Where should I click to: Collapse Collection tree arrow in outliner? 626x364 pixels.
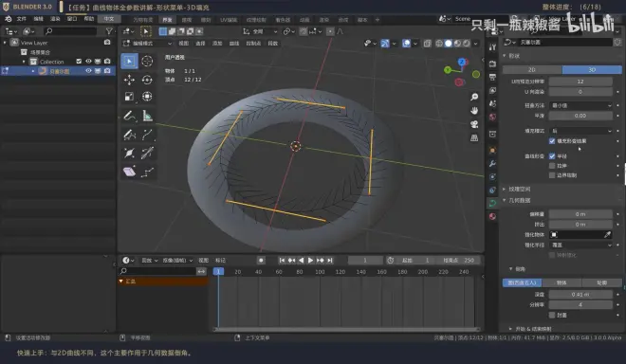[x=24, y=62]
